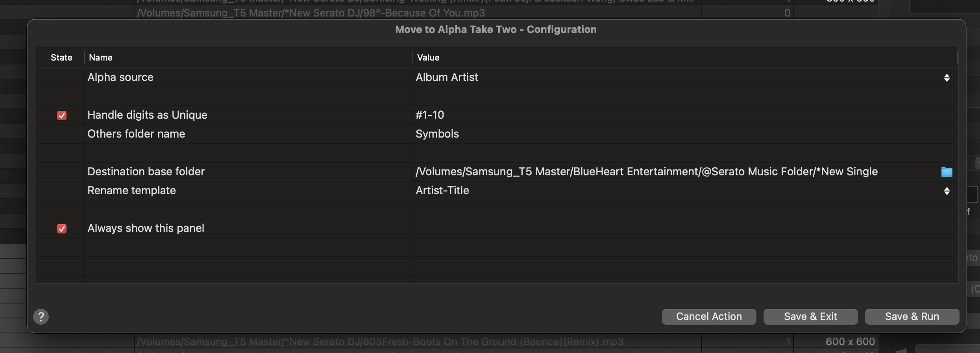
Task: Select the Boots On The Ground file row
Action: (380, 342)
